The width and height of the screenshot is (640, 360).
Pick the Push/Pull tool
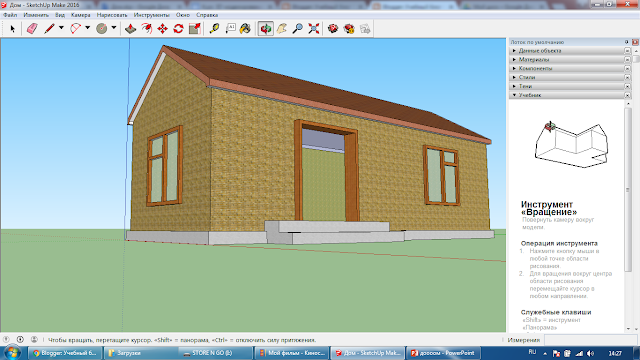pos(130,29)
